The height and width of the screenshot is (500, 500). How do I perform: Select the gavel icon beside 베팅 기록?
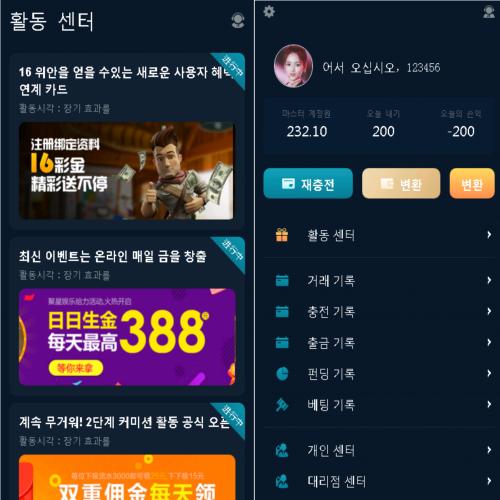pos(282,405)
